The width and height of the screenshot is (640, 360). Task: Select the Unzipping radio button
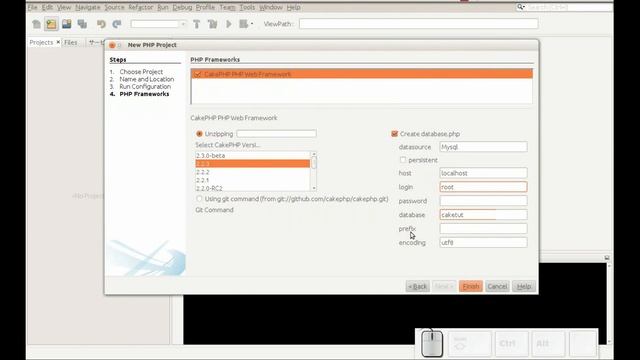(x=199, y=133)
